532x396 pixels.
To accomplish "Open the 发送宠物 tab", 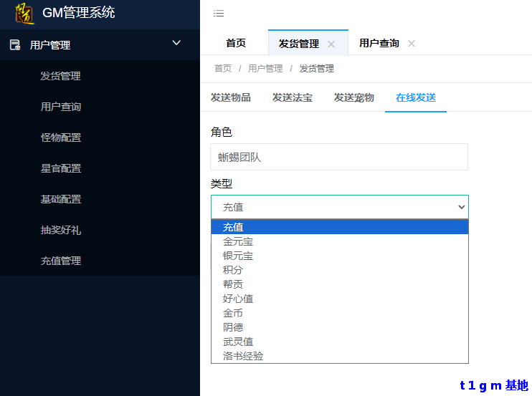I will tap(354, 97).
